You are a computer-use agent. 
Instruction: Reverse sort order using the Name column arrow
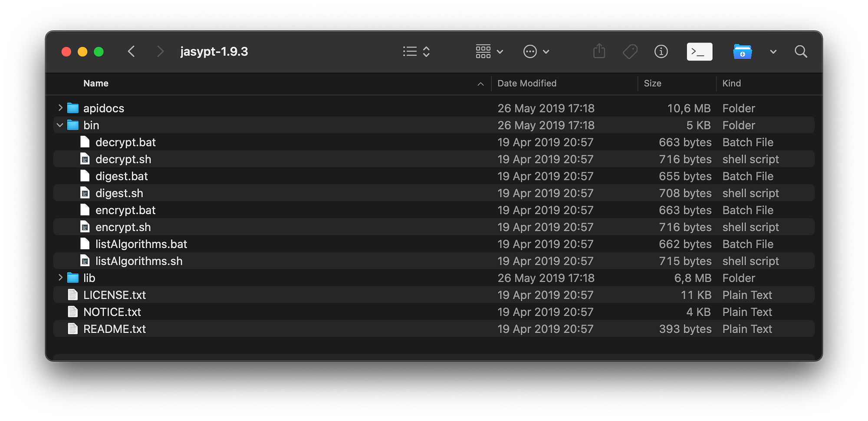[480, 84]
